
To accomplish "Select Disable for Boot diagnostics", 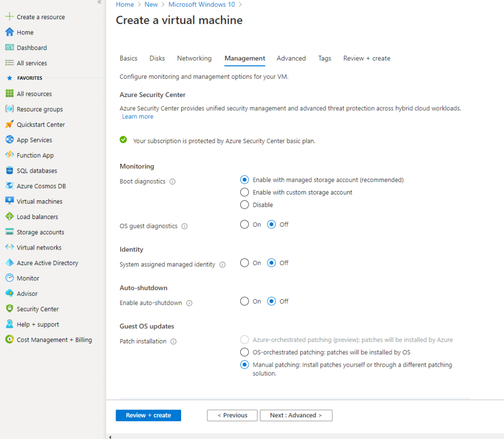I will (x=245, y=205).
